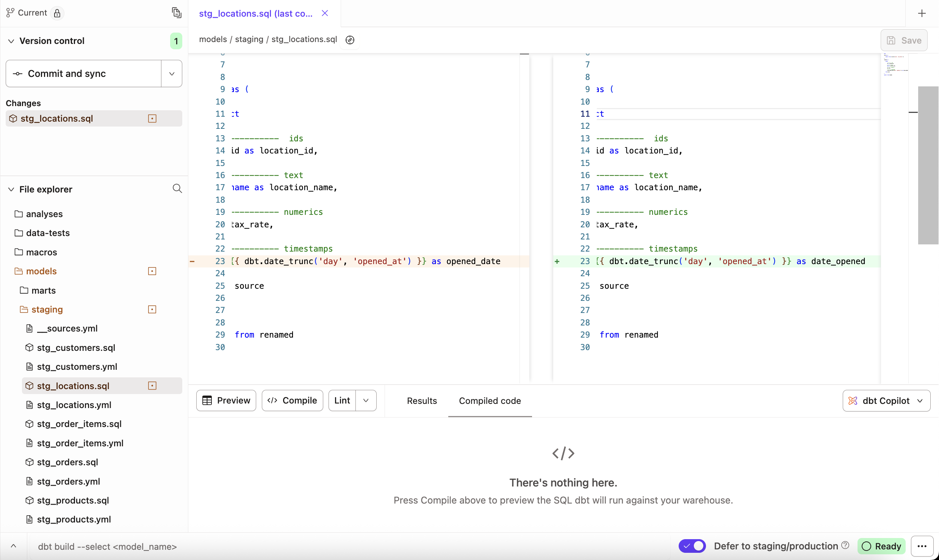The image size is (939, 560).
Task: Select the stg_locations.sql editor tab
Action: (255, 13)
